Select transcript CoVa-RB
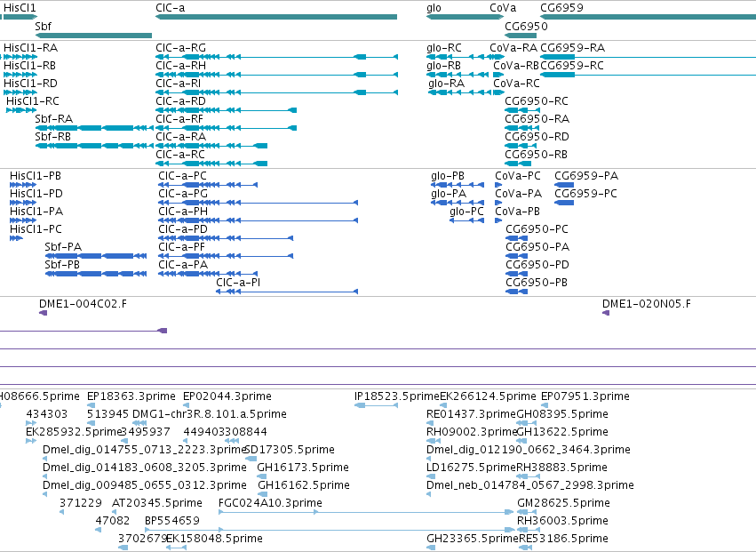The width and height of the screenshot is (756, 552). click(516, 66)
